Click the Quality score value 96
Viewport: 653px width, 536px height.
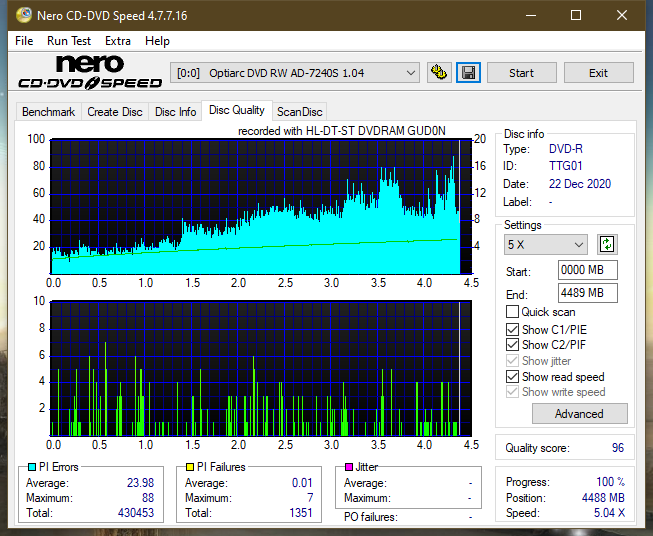point(618,448)
